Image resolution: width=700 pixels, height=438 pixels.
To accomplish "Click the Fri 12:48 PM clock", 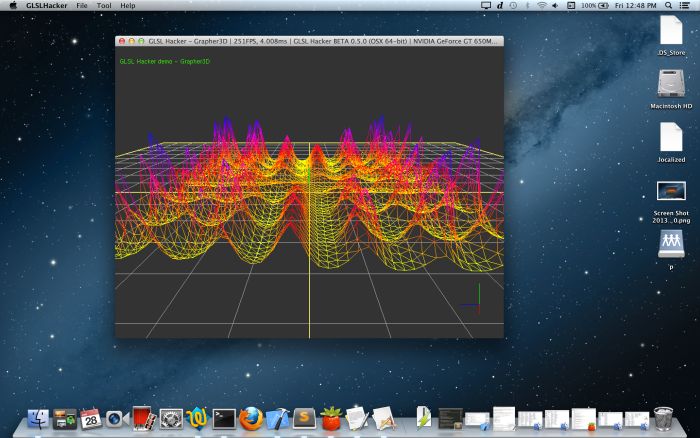I will pos(635,5).
